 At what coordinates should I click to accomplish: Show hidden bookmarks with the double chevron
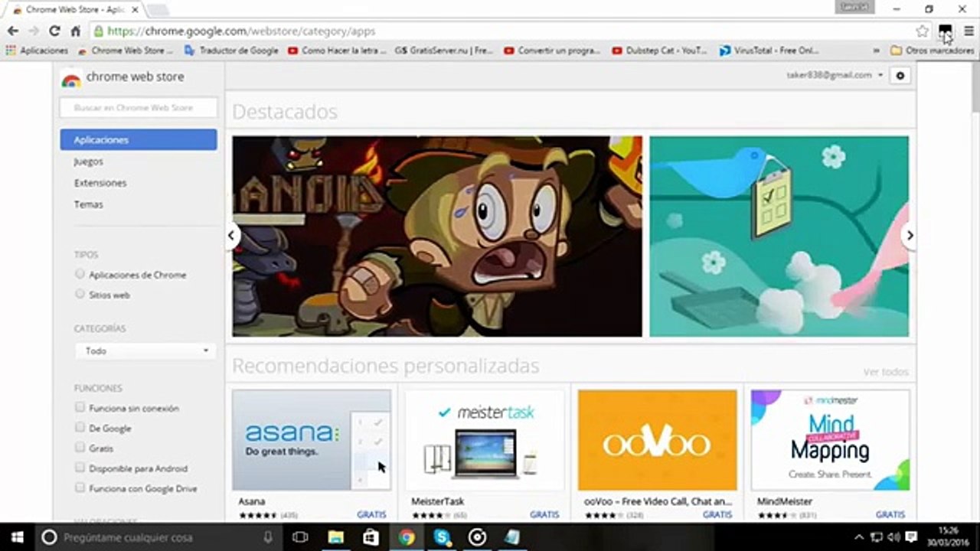pos(876,51)
